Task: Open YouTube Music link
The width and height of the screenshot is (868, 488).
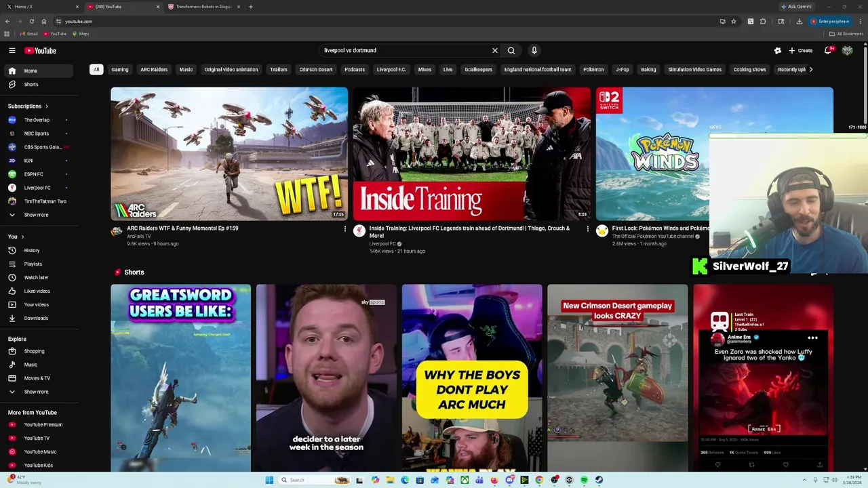Action: click(x=41, y=451)
